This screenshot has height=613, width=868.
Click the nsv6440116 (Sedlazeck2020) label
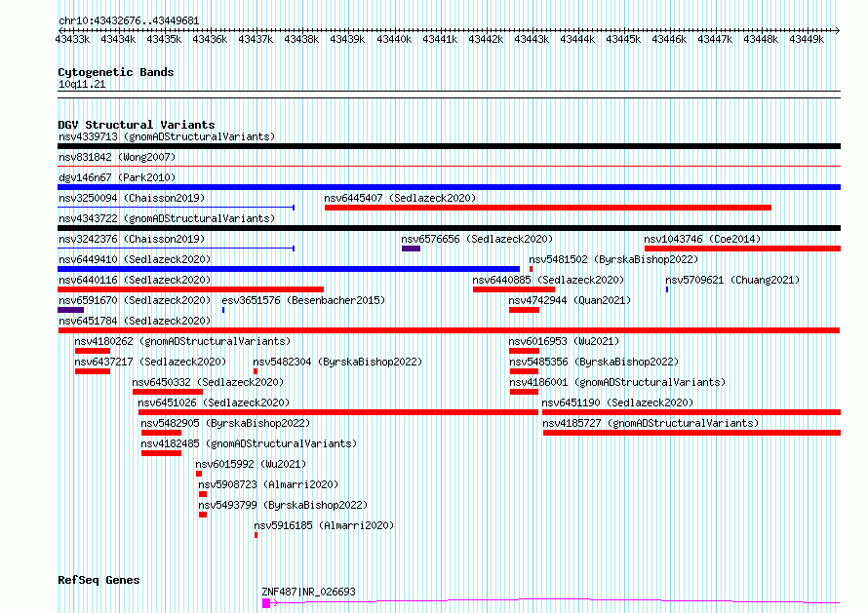coord(135,280)
